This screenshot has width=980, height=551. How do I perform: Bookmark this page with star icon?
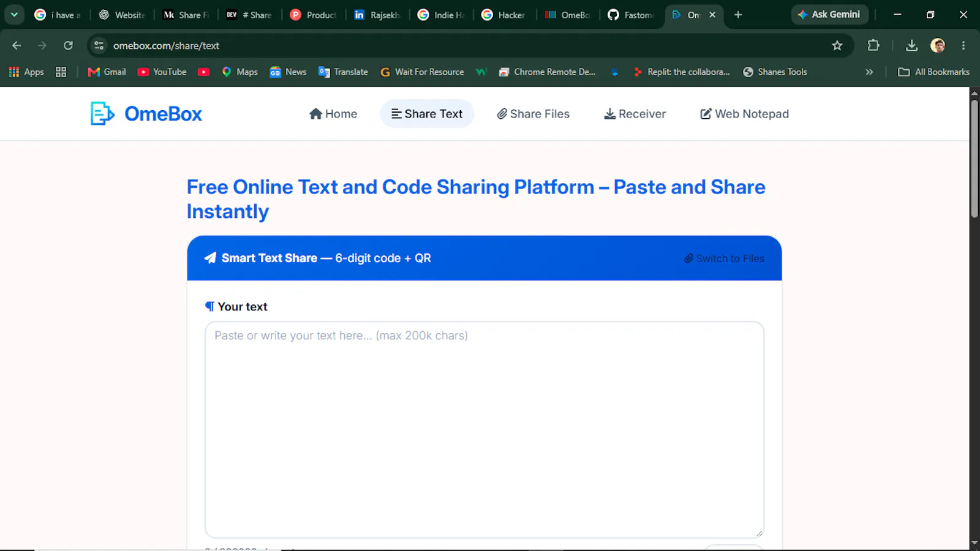click(x=837, y=45)
